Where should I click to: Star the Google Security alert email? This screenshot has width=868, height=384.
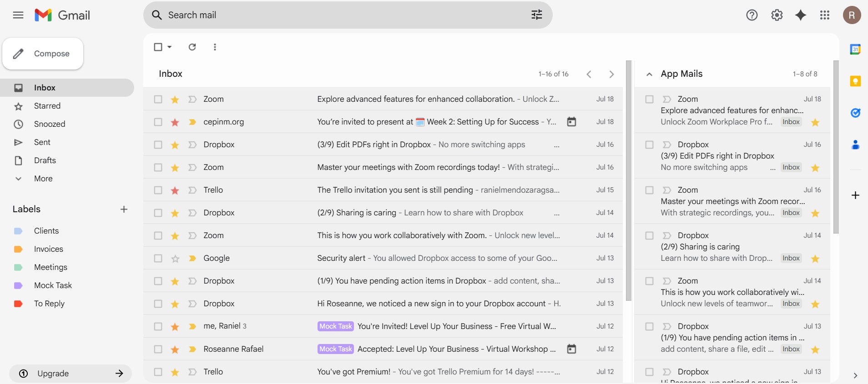pos(175,258)
